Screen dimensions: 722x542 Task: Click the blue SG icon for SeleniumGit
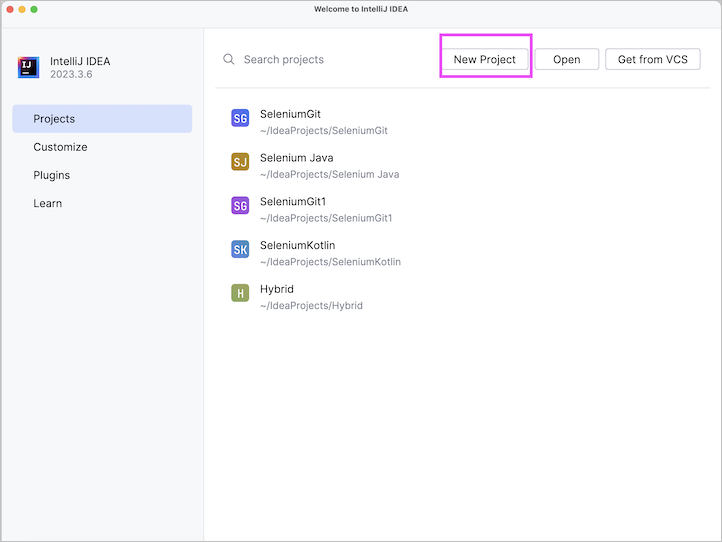240,118
